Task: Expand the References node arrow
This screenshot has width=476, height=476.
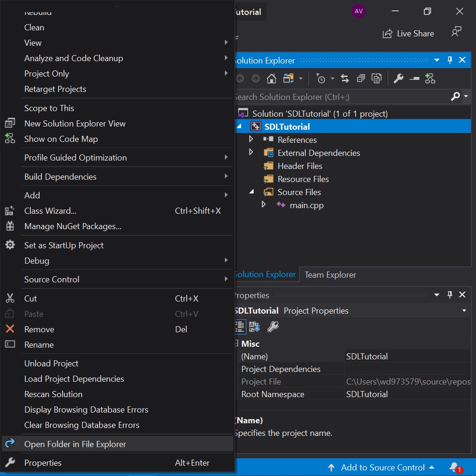Action: 251,139
